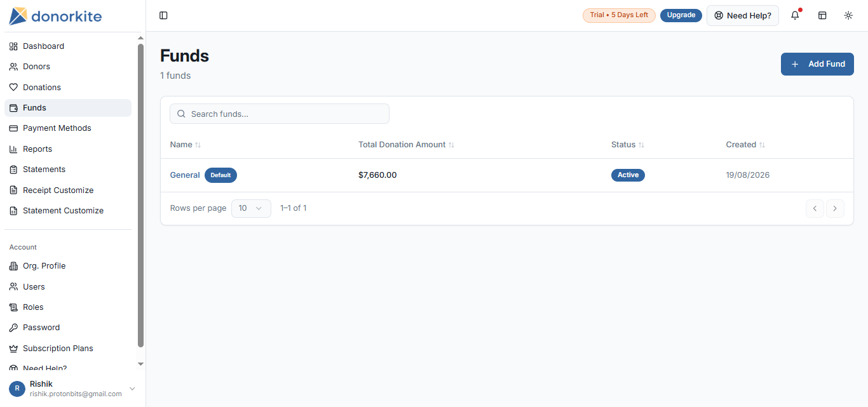Click the Subscription Plans crown icon

pyautogui.click(x=13, y=349)
